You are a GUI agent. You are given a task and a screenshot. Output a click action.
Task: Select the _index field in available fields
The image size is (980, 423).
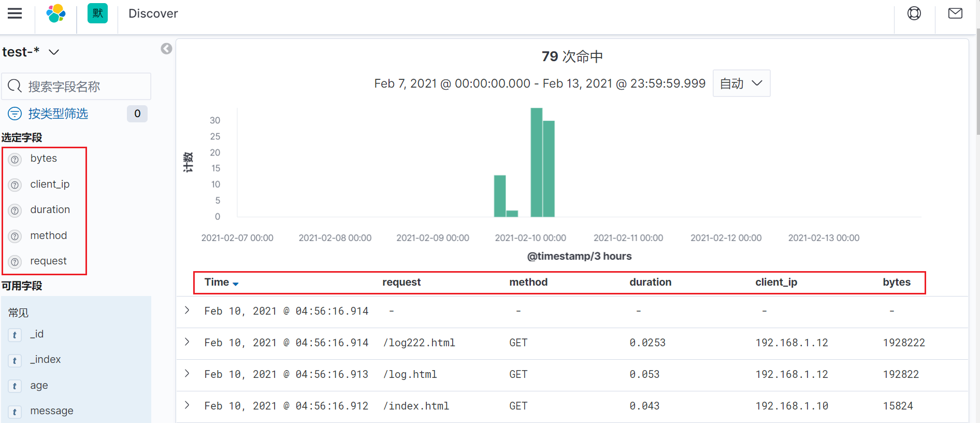(x=46, y=360)
